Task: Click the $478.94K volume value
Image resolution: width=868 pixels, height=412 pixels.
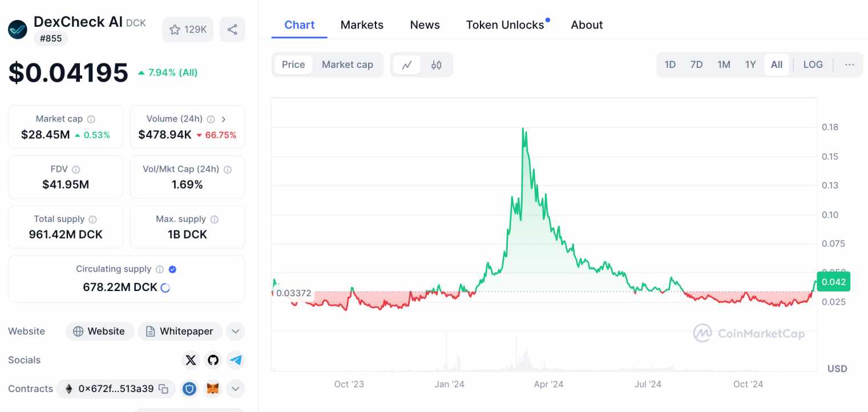Action: (165, 135)
